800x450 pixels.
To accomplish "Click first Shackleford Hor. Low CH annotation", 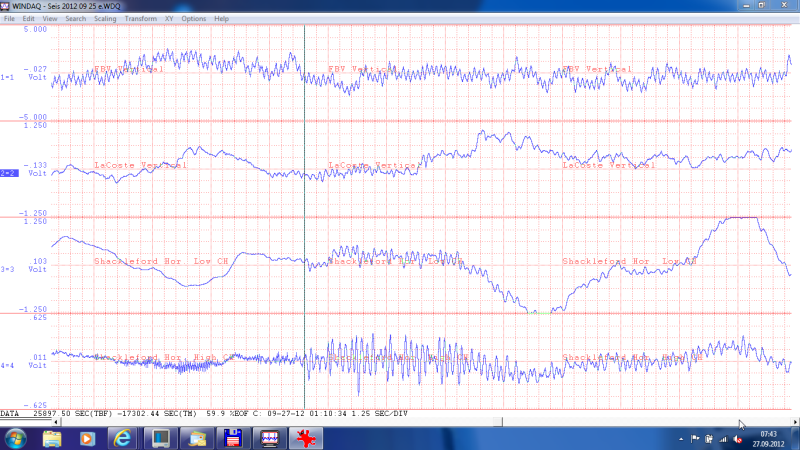I will [x=161, y=261].
